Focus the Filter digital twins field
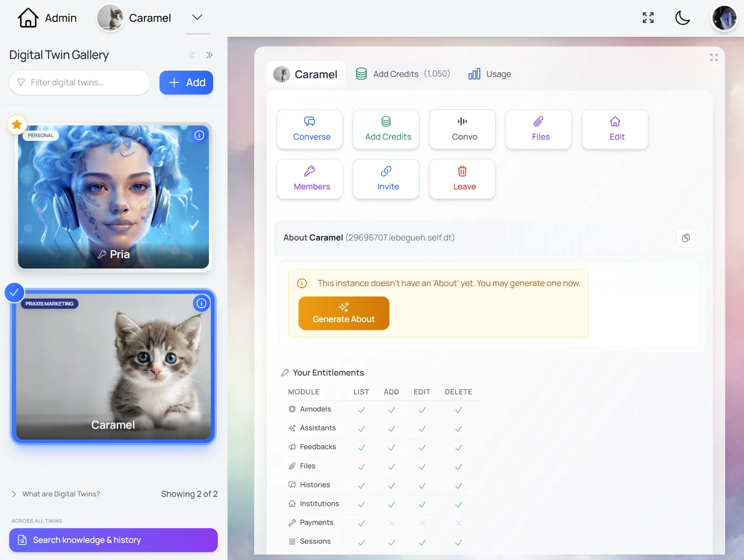The width and height of the screenshot is (744, 560). pos(80,82)
